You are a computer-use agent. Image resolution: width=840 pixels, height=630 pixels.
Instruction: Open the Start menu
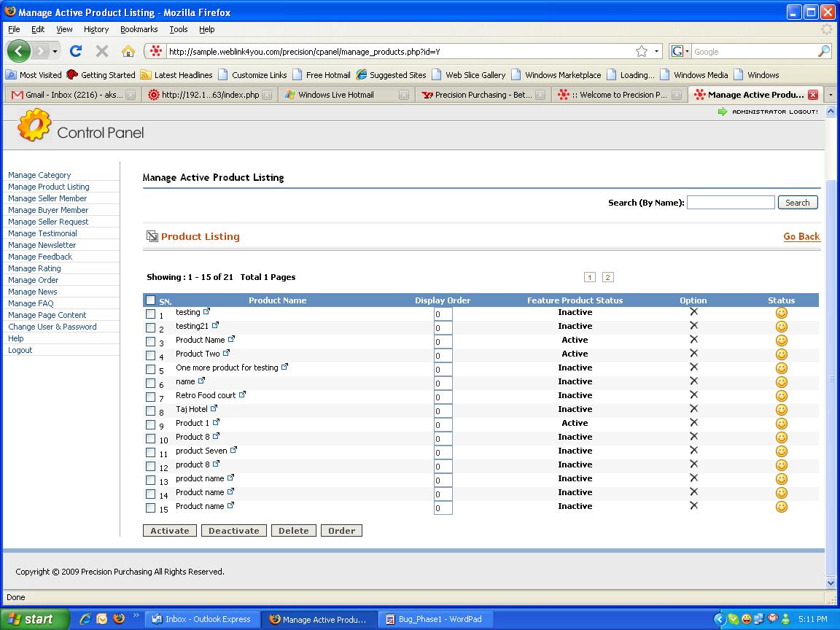(x=35, y=619)
